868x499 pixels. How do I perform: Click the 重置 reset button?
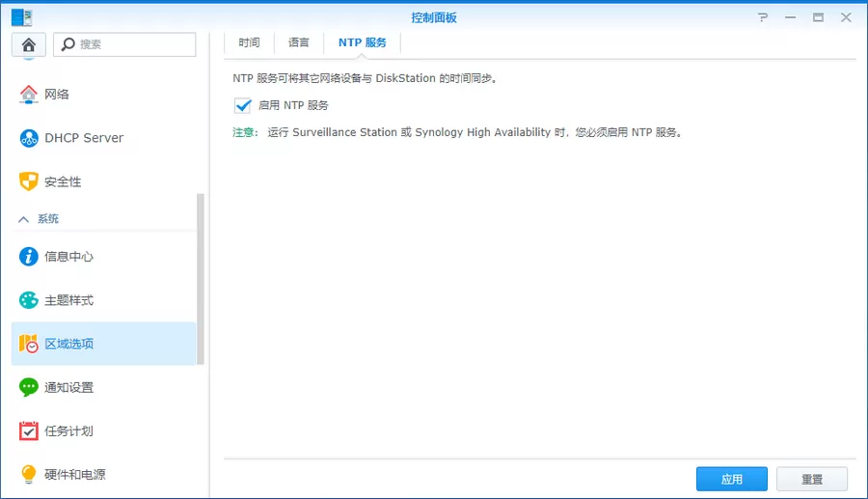812,479
